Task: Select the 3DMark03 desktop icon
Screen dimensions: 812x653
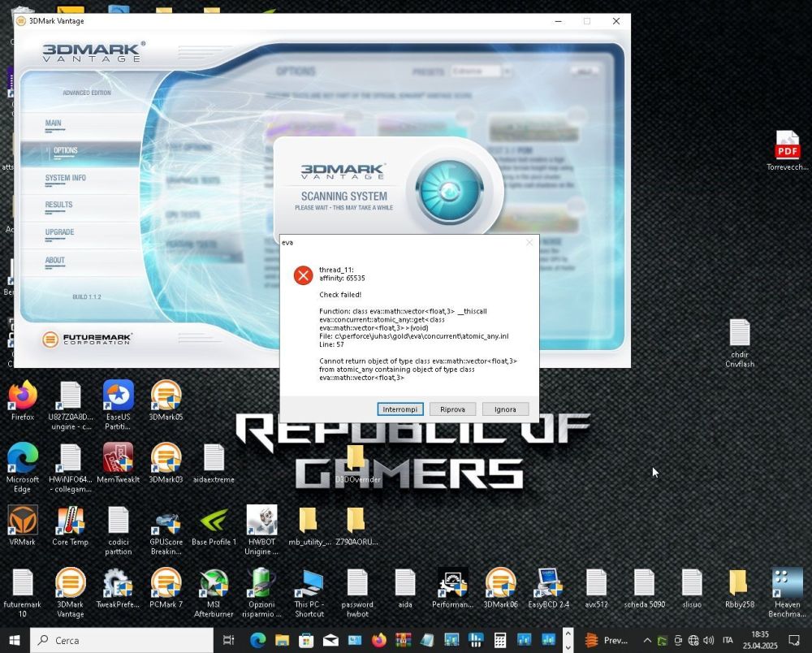Action: pos(166,464)
